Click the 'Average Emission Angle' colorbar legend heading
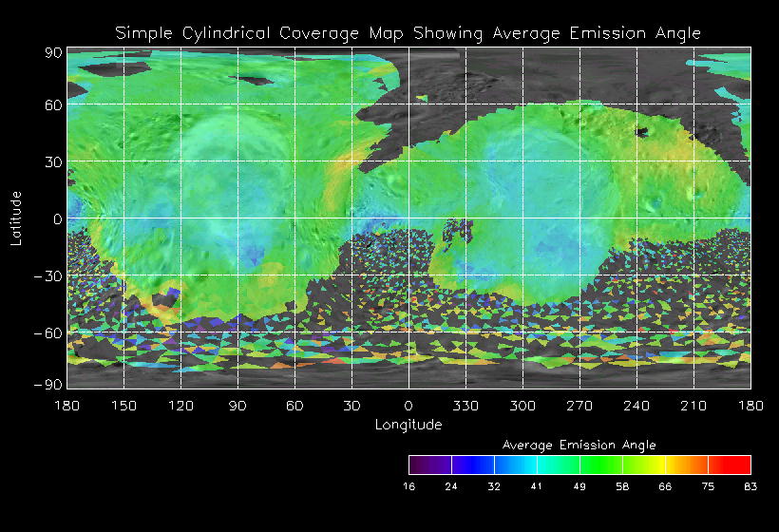The height and width of the screenshot is (532, 779). click(579, 445)
